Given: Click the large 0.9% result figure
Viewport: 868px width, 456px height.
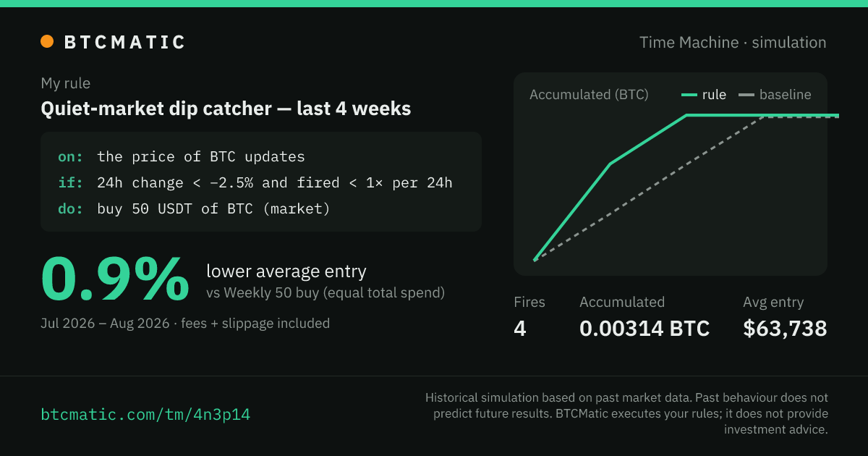Looking at the screenshot, I should point(115,281).
